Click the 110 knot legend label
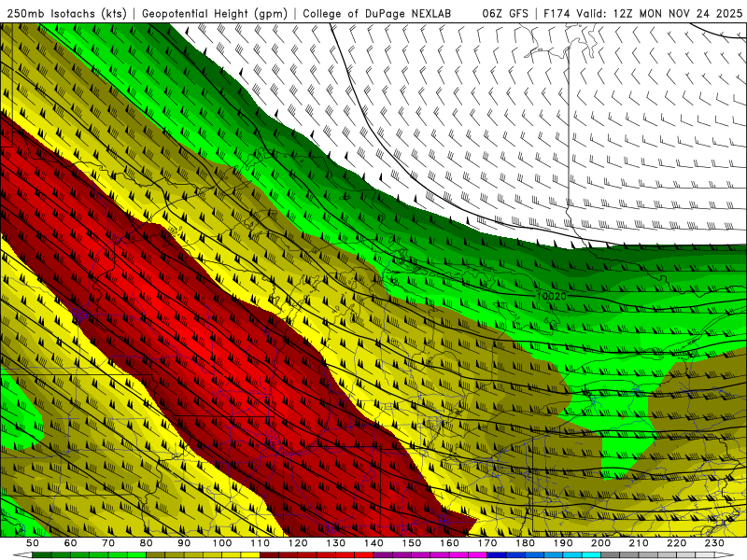This screenshot has height=560, width=747. tap(261, 543)
